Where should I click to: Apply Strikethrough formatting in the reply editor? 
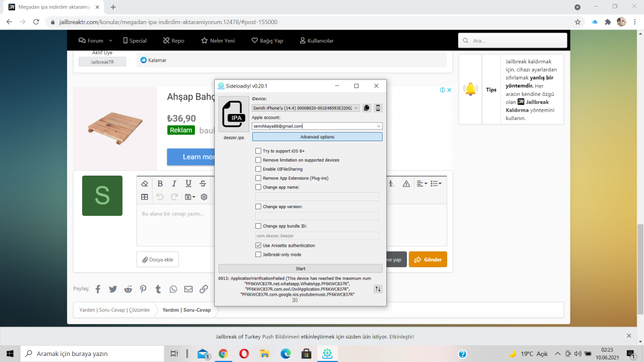pos(203,183)
